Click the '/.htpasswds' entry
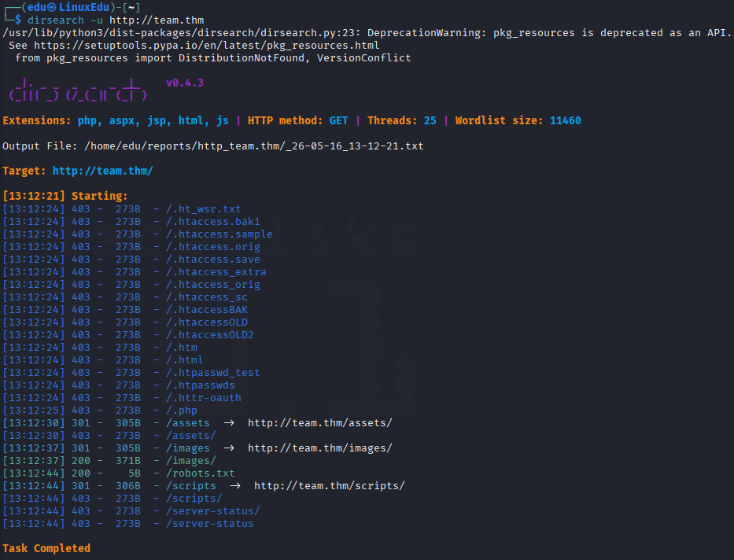This screenshot has width=734, height=560. [201, 385]
